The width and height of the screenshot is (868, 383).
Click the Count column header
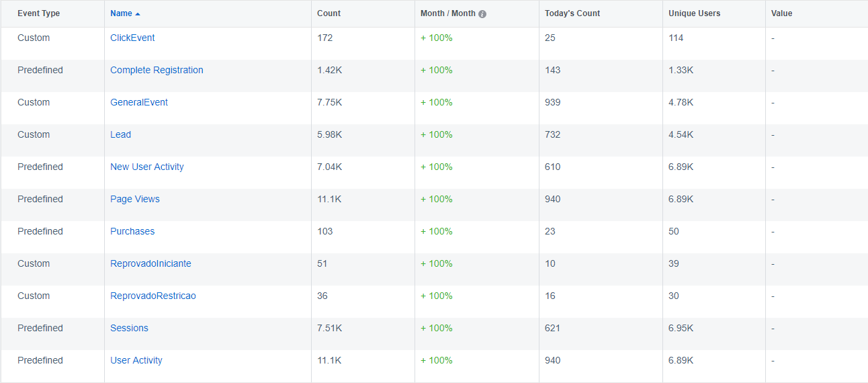click(329, 13)
